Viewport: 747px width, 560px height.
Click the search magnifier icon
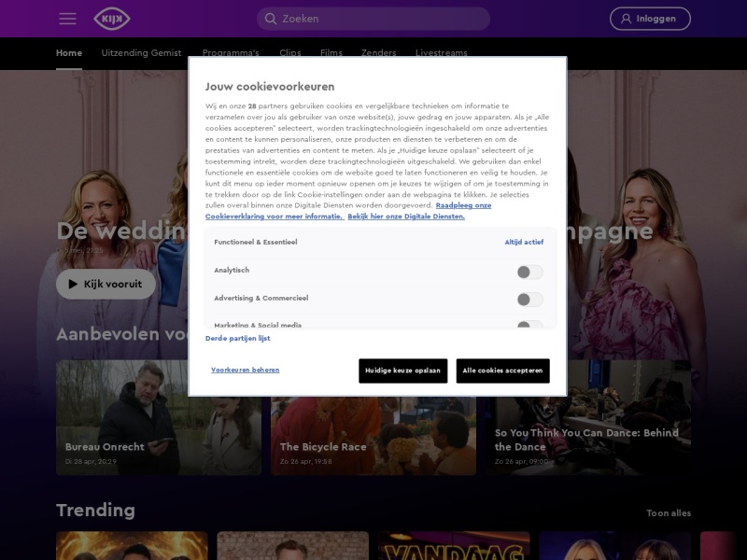tap(271, 19)
